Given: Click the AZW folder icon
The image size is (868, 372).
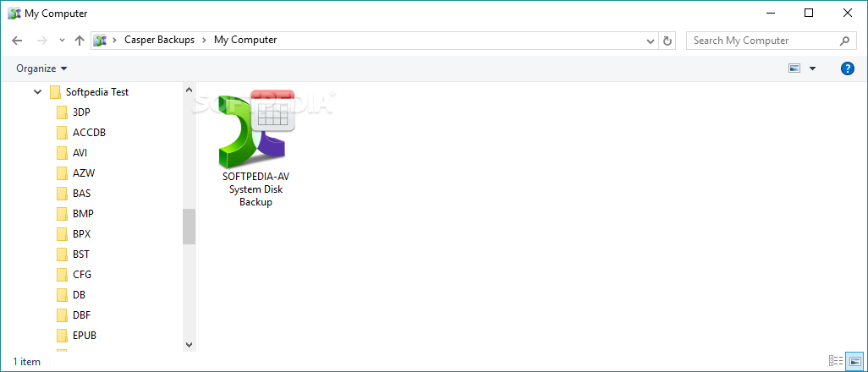Looking at the screenshot, I should pyautogui.click(x=62, y=173).
